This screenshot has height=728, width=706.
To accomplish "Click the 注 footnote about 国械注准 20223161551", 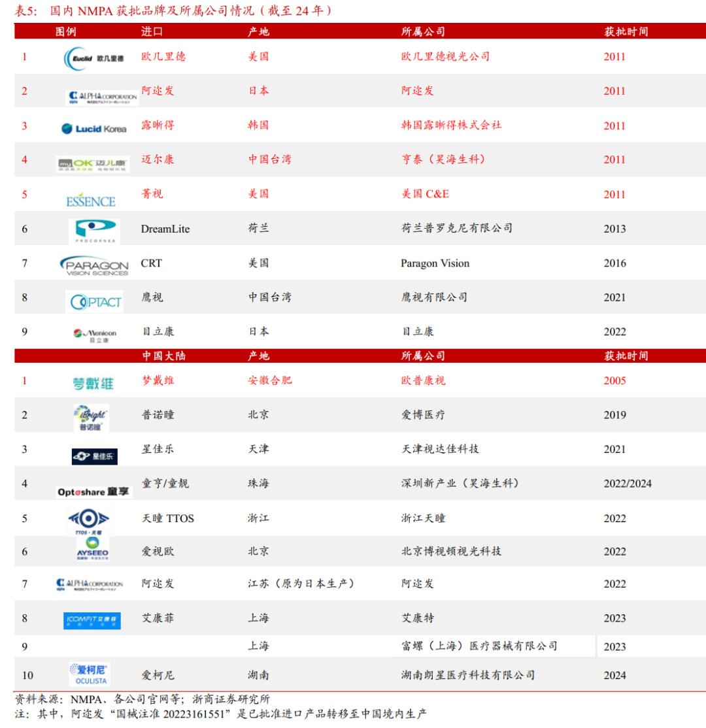I will [220, 714].
